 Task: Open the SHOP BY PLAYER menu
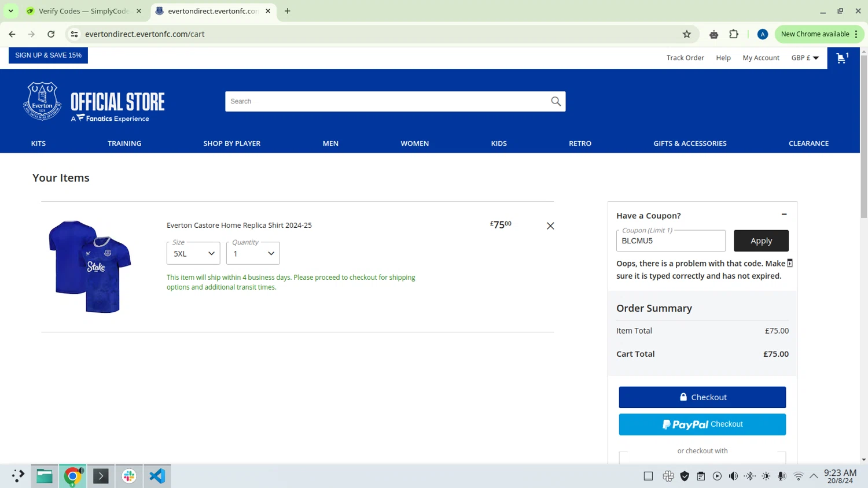[x=232, y=143]
